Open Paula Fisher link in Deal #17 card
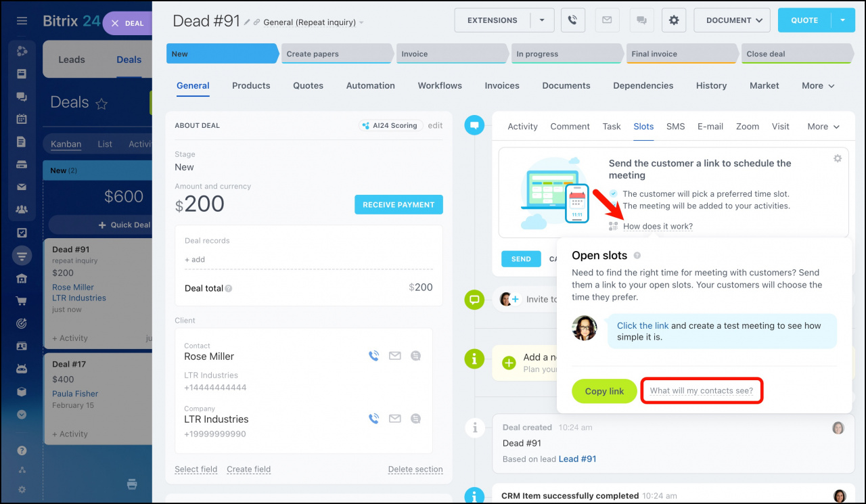 tap(75, 394)
